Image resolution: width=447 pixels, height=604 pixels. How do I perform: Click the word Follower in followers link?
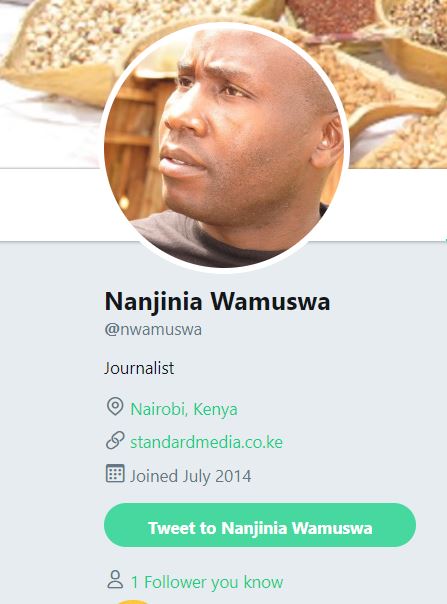pyautogui.click(x=176, y=582)
